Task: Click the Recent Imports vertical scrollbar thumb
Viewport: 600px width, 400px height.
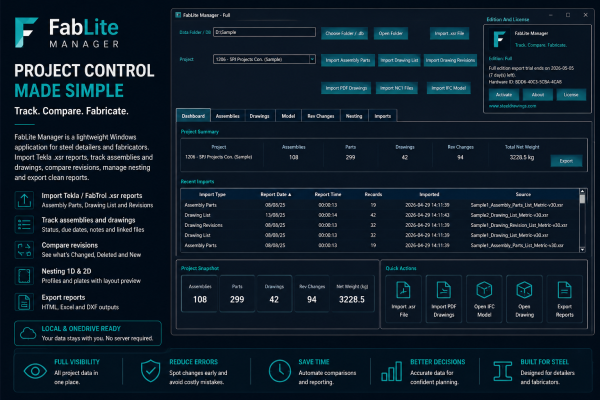Action: click(582, 199)
